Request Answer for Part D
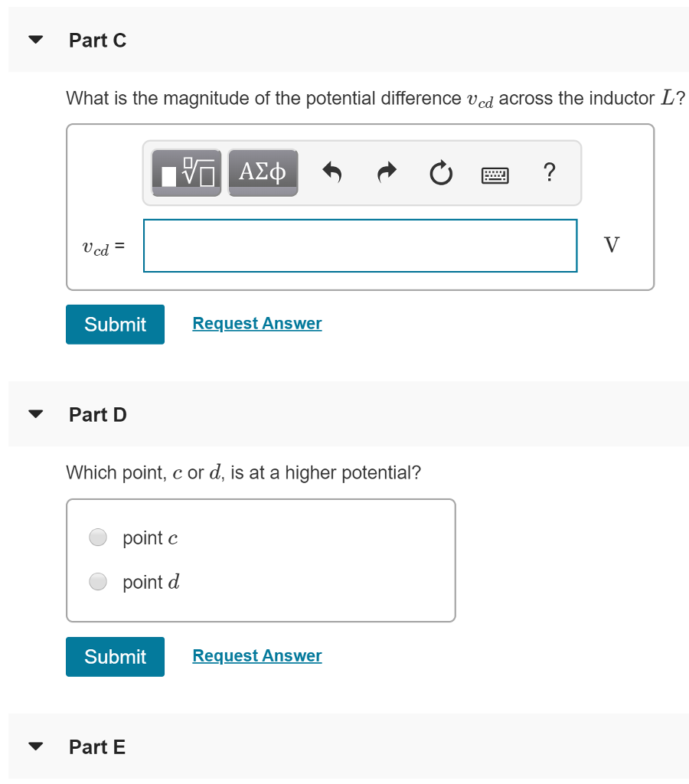This screenshot has height=784, width=689. pos(256,655)
